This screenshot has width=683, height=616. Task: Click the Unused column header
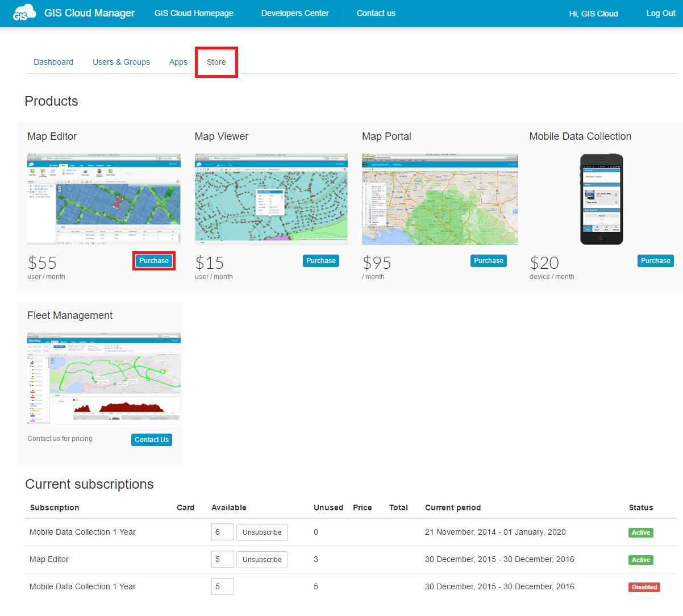tap(328, 507)
